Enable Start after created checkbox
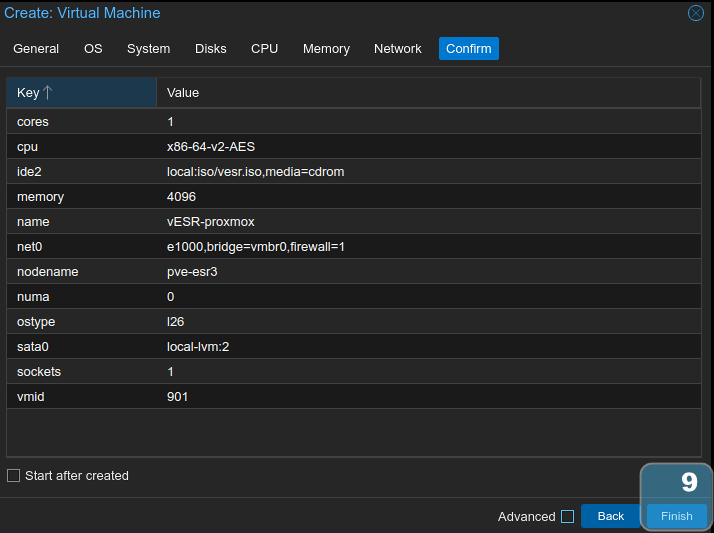Viewport: 714px width, 533px height. [14, 476]
